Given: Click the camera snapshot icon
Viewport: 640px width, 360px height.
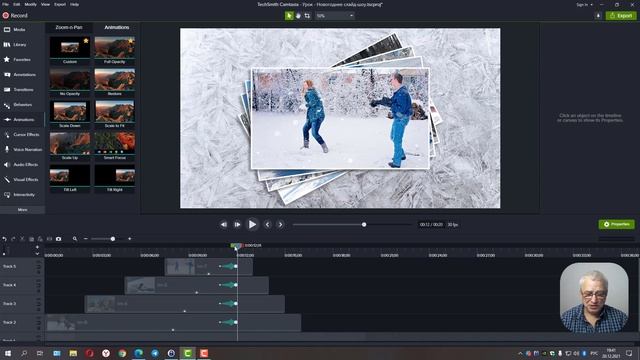Looking at the screenshot, I should [58, 239].
